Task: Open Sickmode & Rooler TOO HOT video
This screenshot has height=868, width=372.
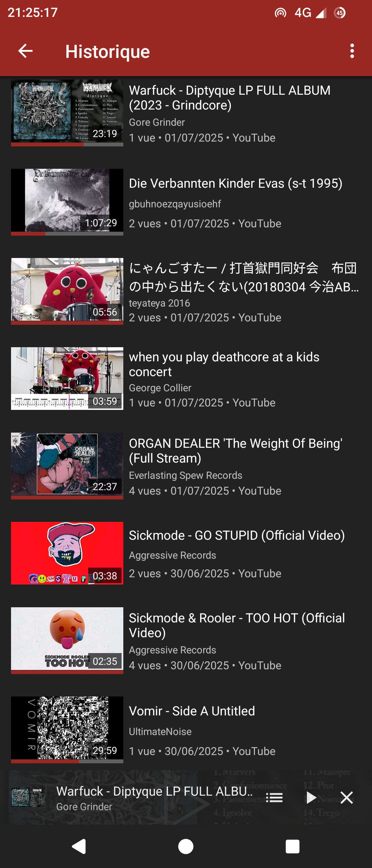Action: click(x=237, y=625)
